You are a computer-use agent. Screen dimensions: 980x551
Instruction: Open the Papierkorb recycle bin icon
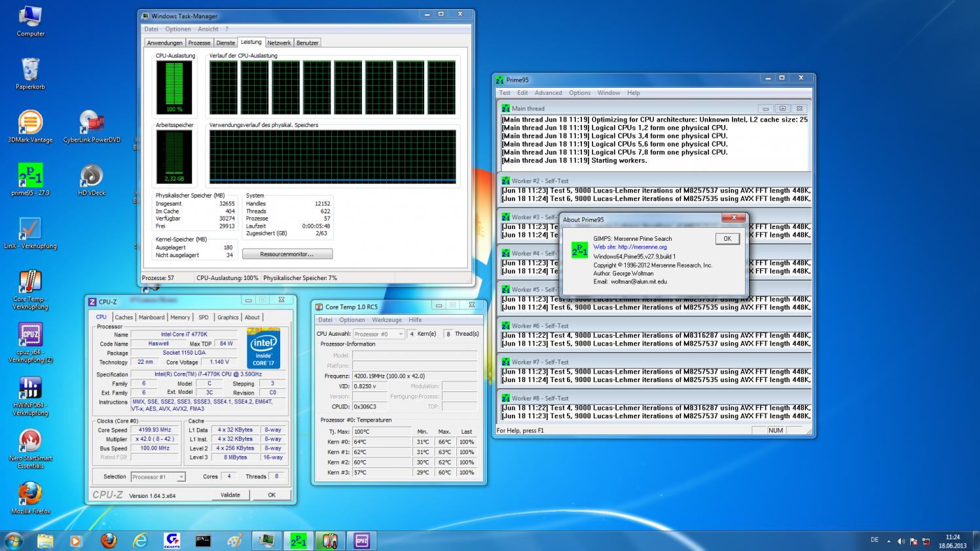[x=30, y=73]
